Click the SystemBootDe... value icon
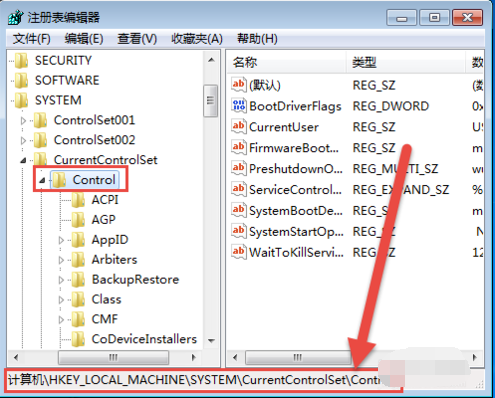Viewport: 495px width, 398px height. pos(239,210)
